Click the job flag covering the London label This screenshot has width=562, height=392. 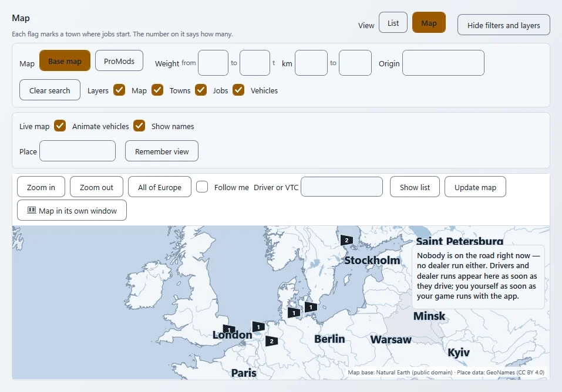tap(229, 329)
